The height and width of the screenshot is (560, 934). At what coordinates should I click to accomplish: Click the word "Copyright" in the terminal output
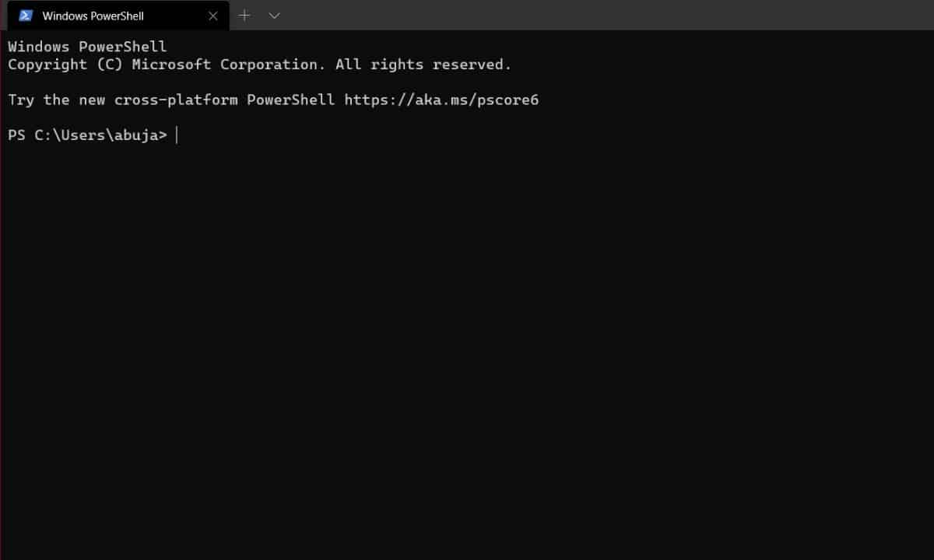47,65
